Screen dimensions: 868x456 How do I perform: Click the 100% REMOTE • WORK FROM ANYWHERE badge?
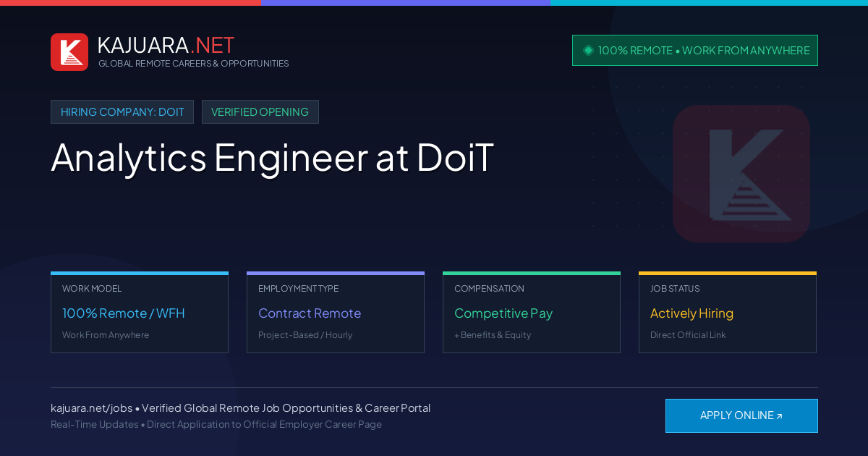(695, 51)
